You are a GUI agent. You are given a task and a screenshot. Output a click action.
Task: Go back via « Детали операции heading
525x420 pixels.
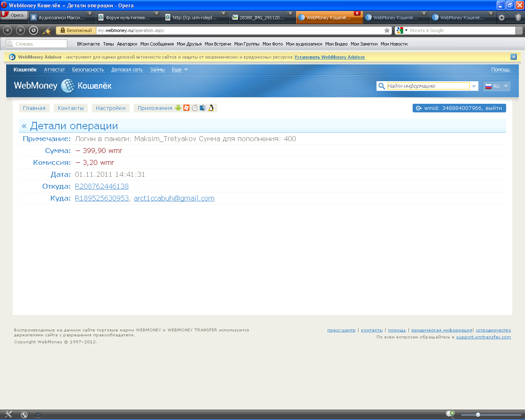click(70, 126)
